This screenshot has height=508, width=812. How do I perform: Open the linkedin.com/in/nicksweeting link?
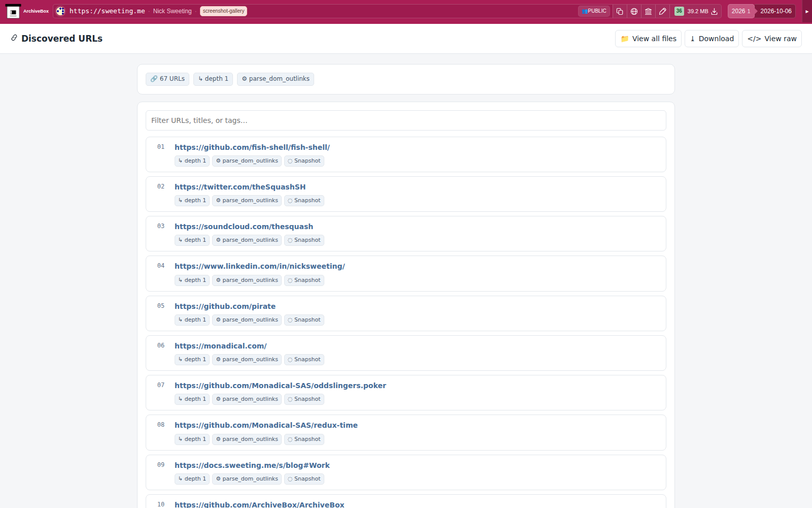click(260, 266)
